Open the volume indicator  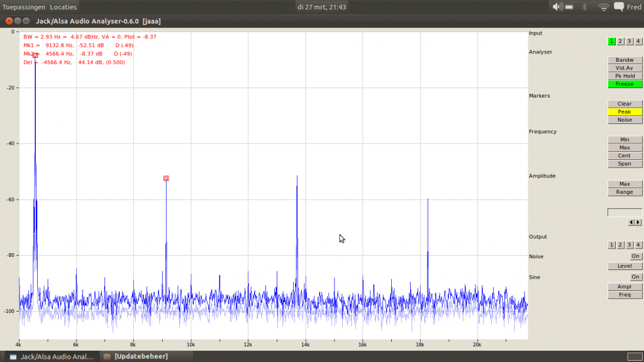coord(557,7)
